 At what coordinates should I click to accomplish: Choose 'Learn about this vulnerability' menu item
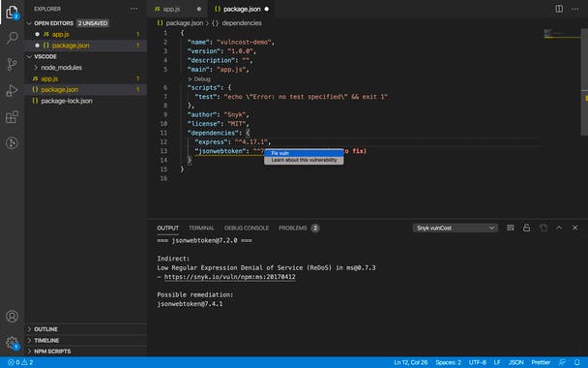[304, 160]
